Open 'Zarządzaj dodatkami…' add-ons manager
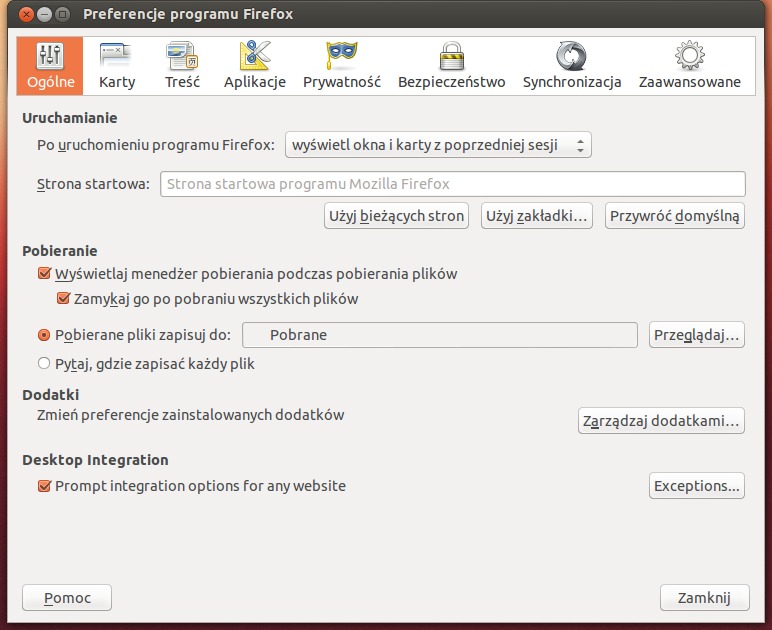Screen dimensions: 772x630 661,421
